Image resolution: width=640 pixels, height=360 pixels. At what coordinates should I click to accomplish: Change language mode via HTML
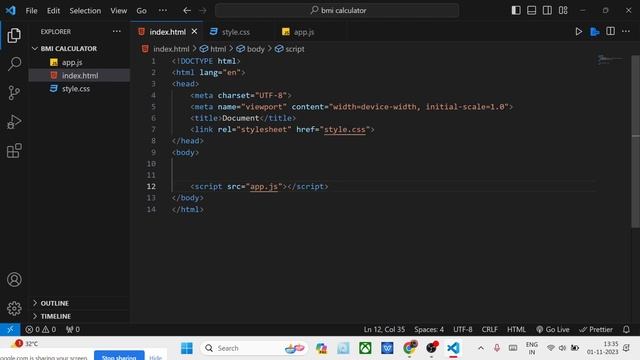(x=516, y=329)
